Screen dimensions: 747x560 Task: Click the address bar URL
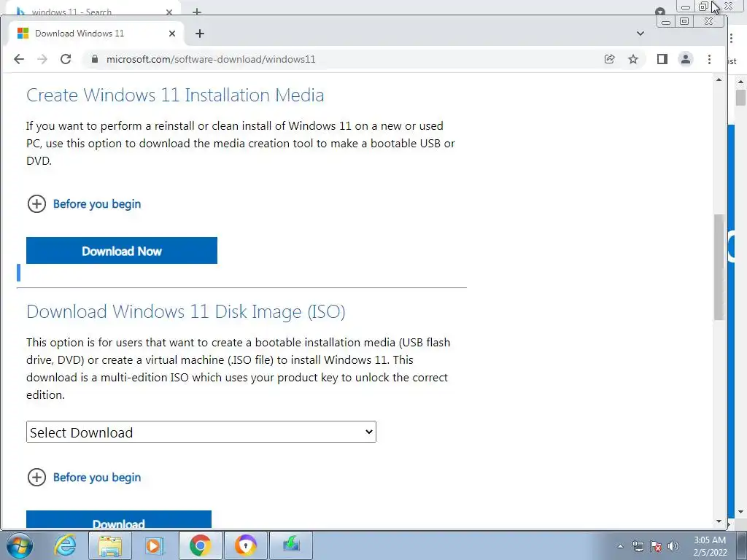(211, 59)
